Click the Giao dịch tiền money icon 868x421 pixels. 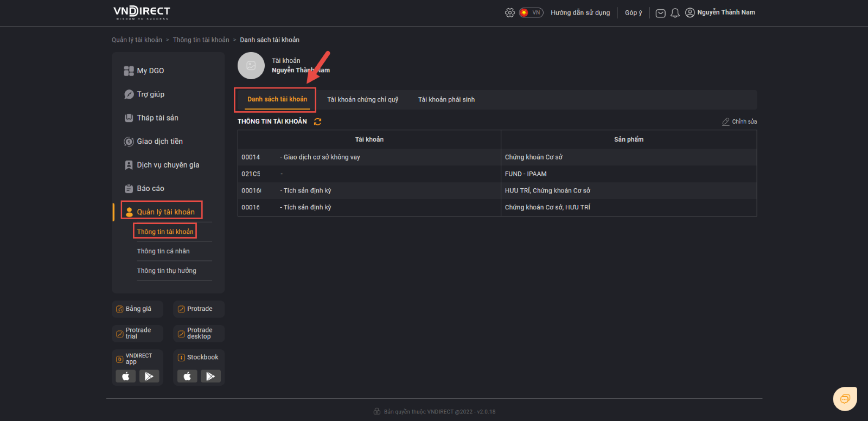(x=129, y=142)
